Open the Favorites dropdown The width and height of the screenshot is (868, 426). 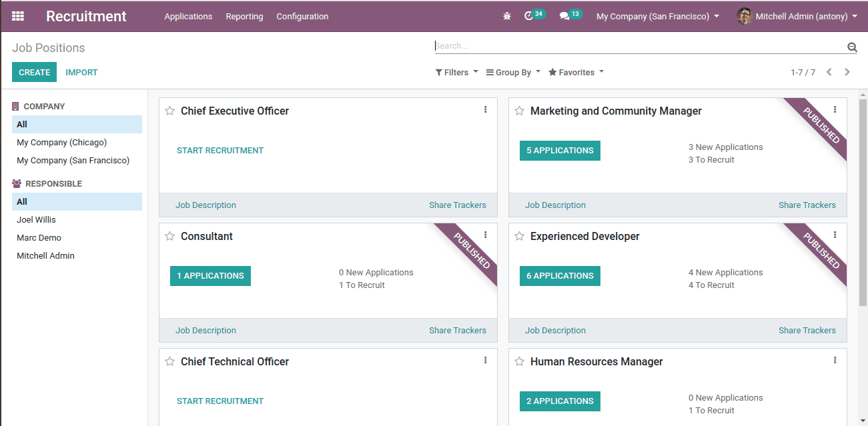(576, 72)
